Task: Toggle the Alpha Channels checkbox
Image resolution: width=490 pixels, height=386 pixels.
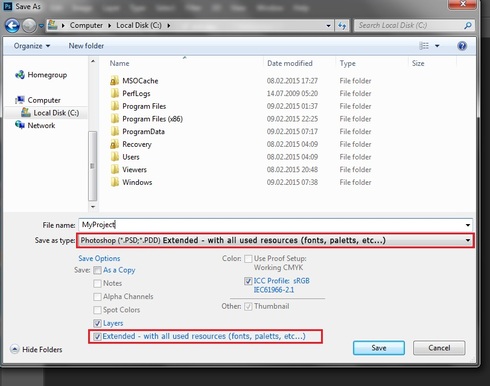Action: [x=97, y=297]
